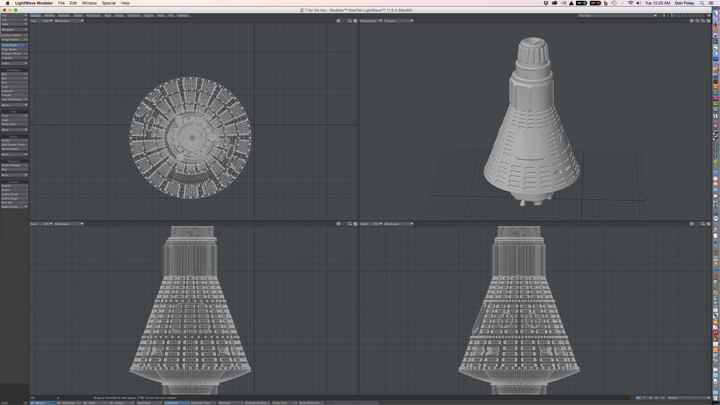Image resolution: width=720 pixels, height=405 pixels.
Task: Open the Perspective view type dropdown
Action: coord(371,21)
